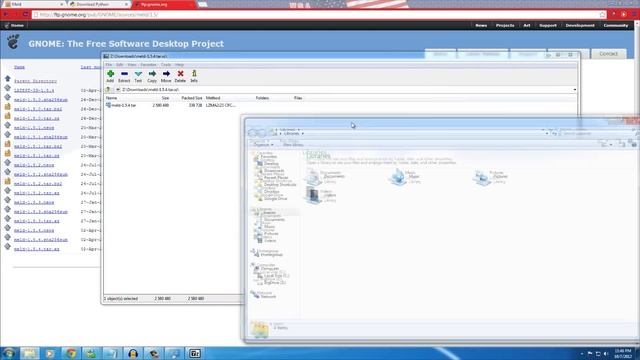Sort 7-Zip list by Name column
The width and height of the screenshot is (640, 360).
pos(111,98)
